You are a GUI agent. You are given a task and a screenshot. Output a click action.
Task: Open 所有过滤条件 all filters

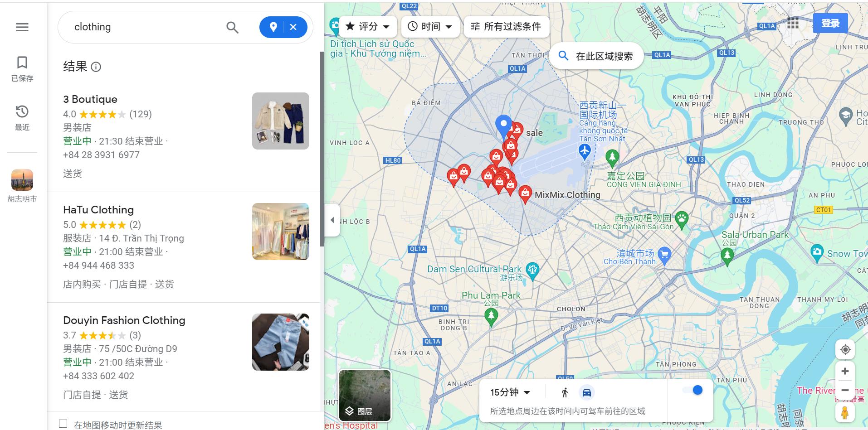coord(506,26)
